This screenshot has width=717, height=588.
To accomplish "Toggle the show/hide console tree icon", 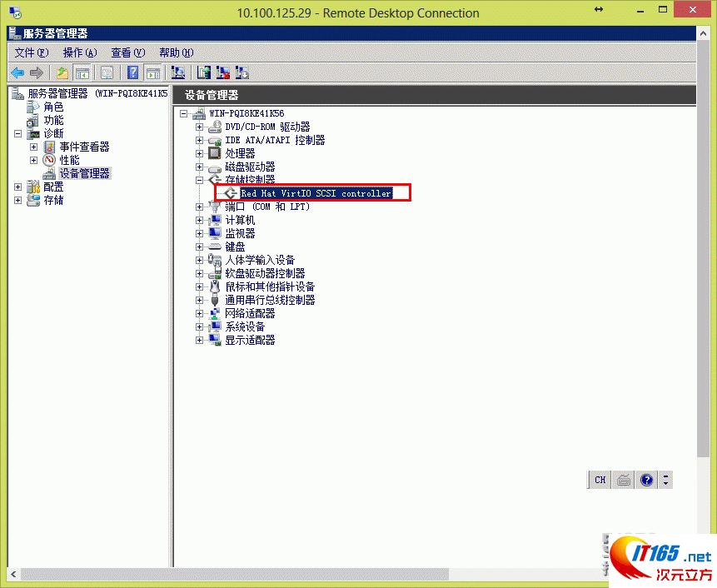I will click(x=82, y=72).
